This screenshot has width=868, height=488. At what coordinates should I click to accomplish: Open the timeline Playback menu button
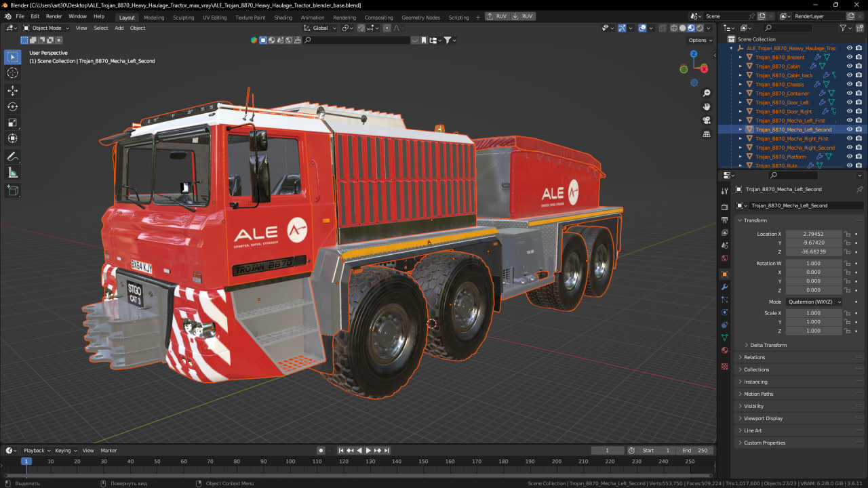37,450
